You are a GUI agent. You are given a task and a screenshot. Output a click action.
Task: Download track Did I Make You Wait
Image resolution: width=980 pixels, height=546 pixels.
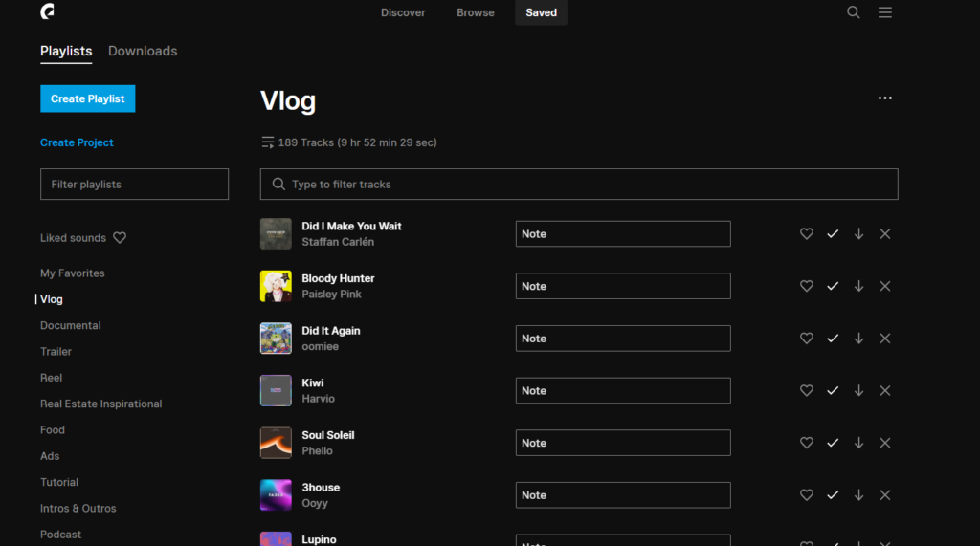pos(858,233)
